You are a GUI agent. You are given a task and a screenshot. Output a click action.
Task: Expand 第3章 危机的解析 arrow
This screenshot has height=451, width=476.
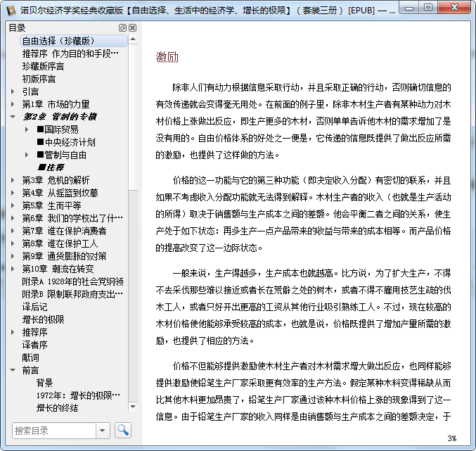pyautogui.click(x=13, y=180)
